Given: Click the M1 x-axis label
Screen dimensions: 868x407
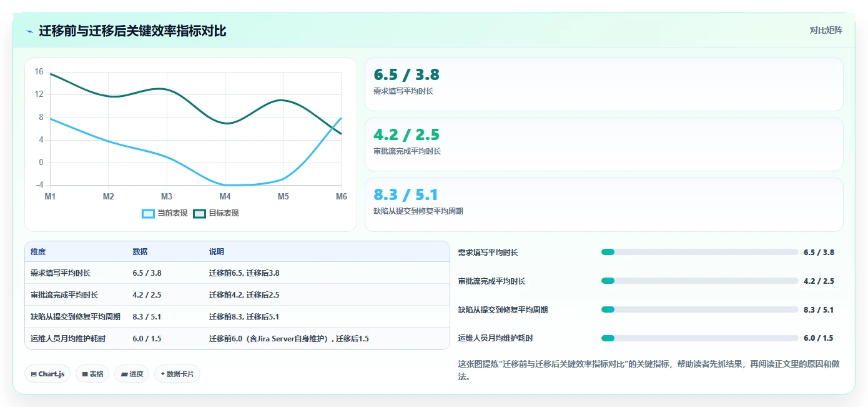Looking at the screenshot, I should pos(50,196).
